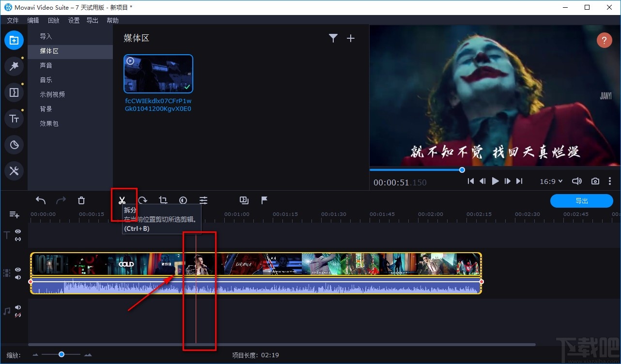The image size is (621, 364).
Task: Zoom in timeline with large mountain icon
Action: [x=88, y=355]
